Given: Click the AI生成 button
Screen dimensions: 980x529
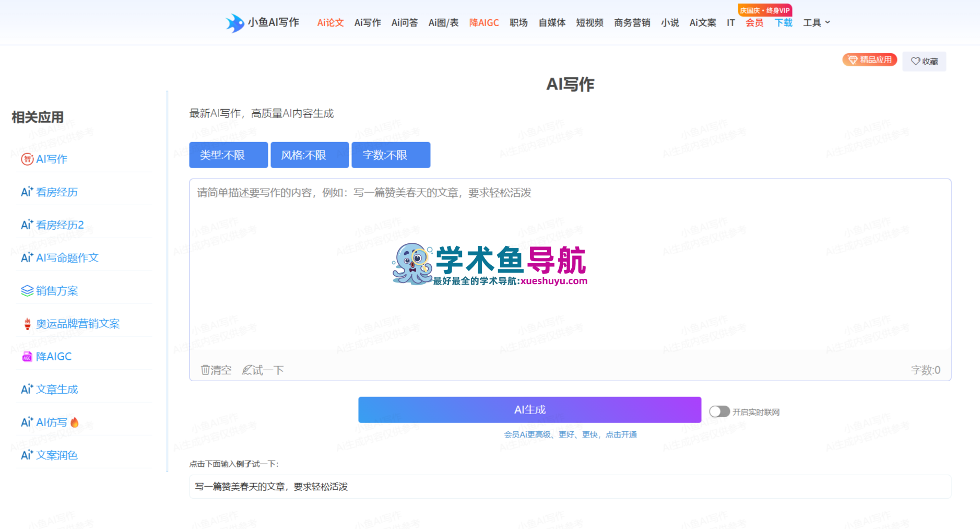Looking at the screenshot, I should (x=529, y=410).
